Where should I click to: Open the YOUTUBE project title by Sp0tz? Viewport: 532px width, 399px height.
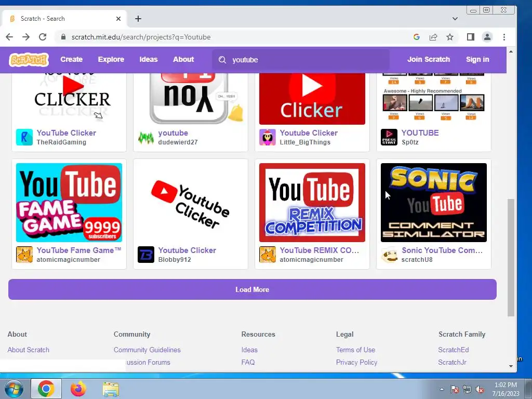[420, 133]
